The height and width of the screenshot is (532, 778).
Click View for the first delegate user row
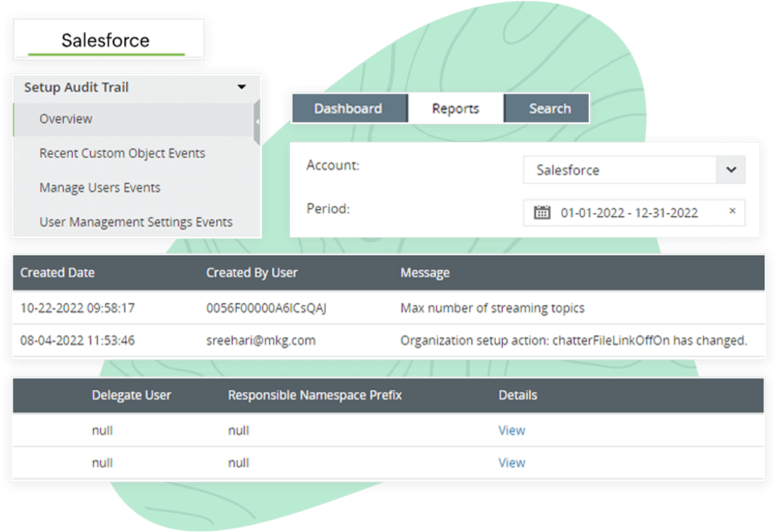coord(511,430)
